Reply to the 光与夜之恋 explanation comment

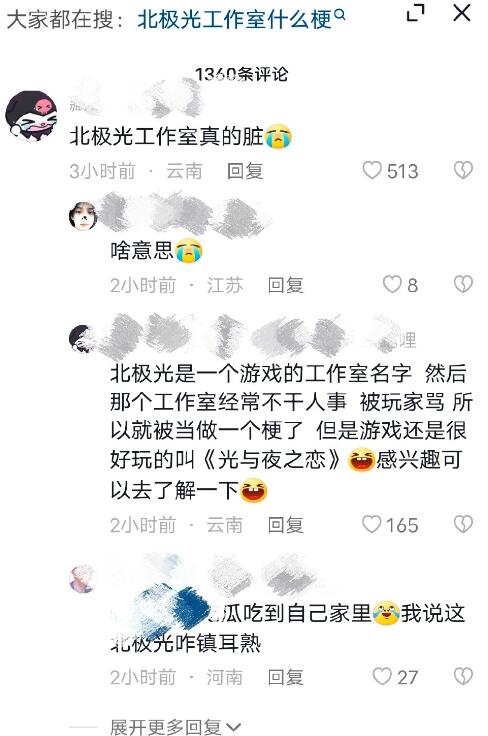pos(285,525)
